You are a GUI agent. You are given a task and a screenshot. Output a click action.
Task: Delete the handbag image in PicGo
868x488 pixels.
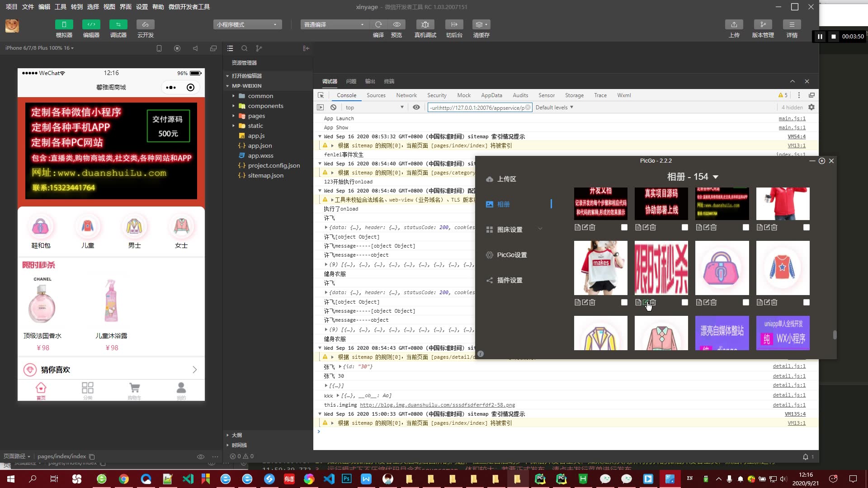[x=714, y=302]
